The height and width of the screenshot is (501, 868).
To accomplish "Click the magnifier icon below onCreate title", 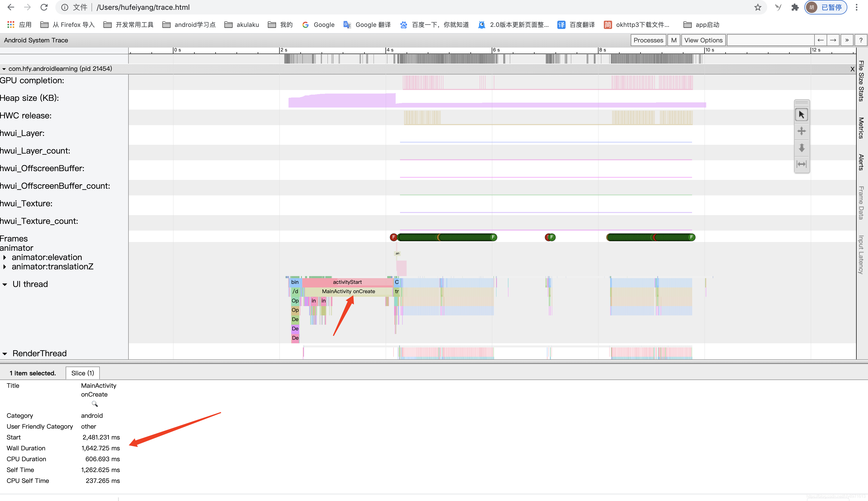I will [x=95, y=404].
